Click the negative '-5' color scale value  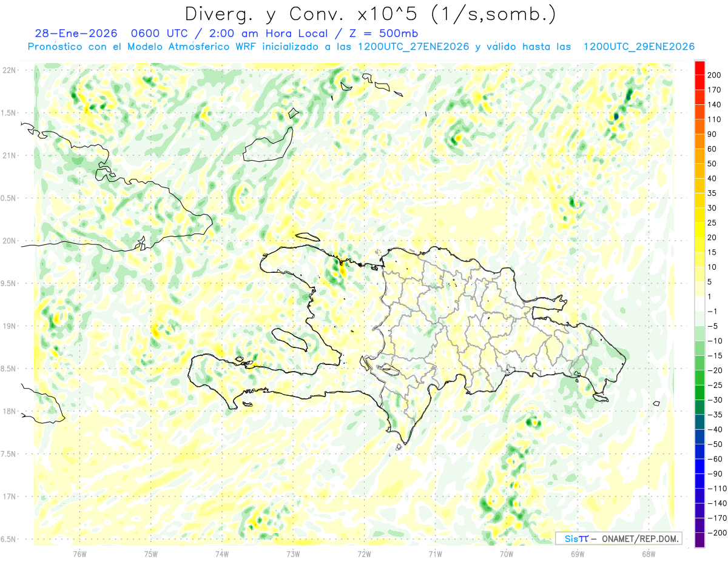coord(713,326)
